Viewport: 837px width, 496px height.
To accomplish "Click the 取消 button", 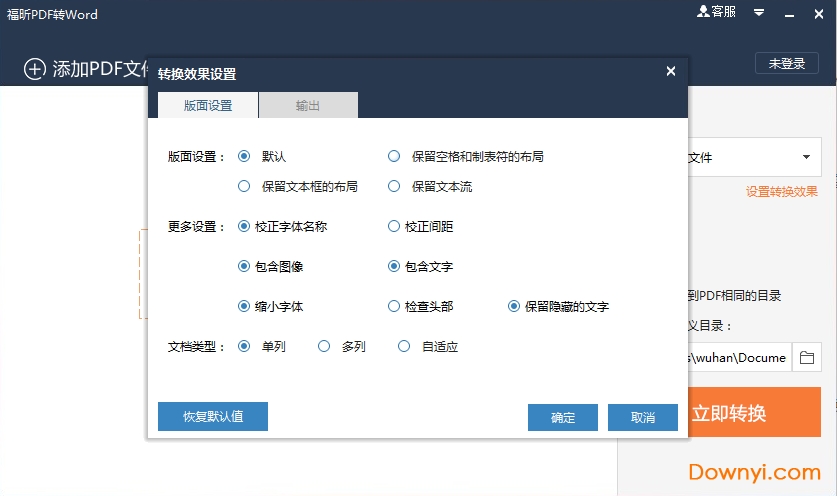I will [643, 417].
